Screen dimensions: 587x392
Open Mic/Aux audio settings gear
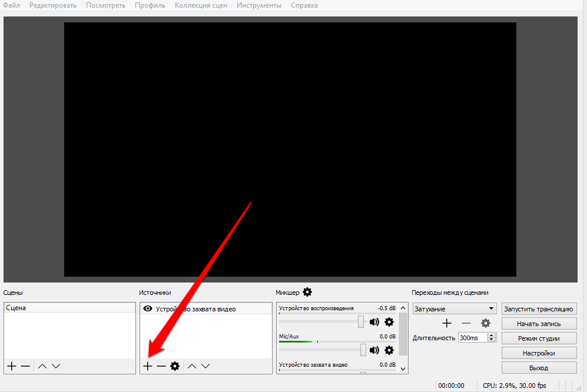pos(389,350)
